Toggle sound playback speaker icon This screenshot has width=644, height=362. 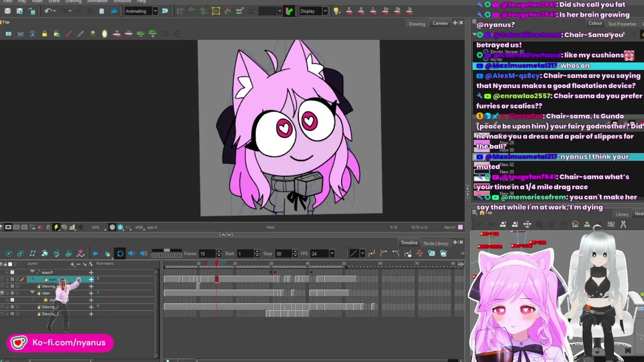tap(132, 253)
